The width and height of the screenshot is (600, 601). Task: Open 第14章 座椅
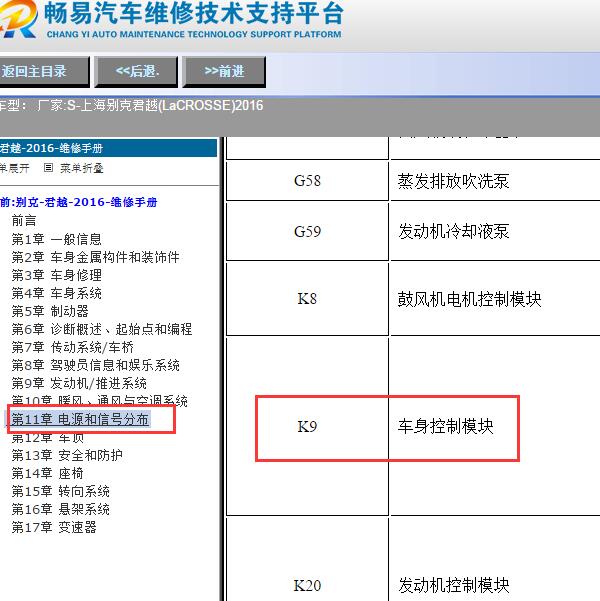[x=48, y=473]
